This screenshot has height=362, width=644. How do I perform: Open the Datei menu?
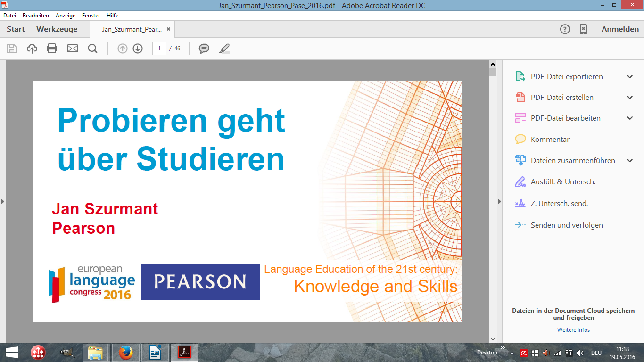[x=9, y=16]
